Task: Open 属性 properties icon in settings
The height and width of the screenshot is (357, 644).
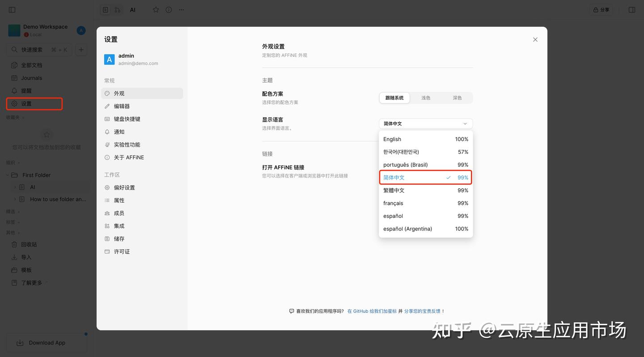Action: pos(107,200)
